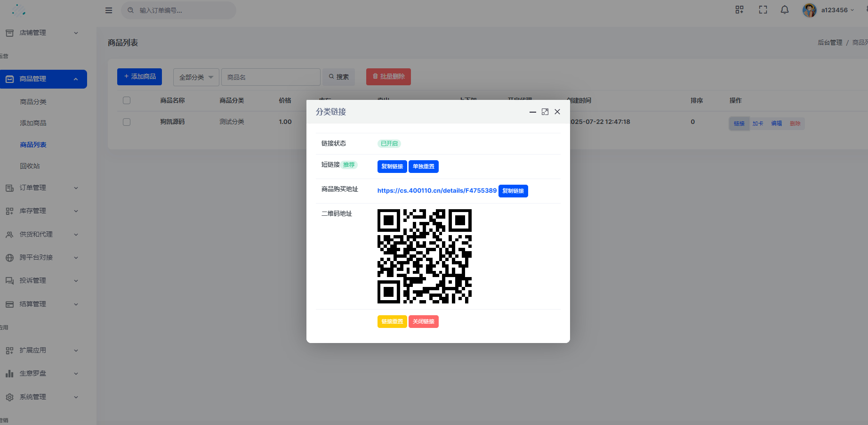Click the red 关闭链接 button

tap(423, 321)
